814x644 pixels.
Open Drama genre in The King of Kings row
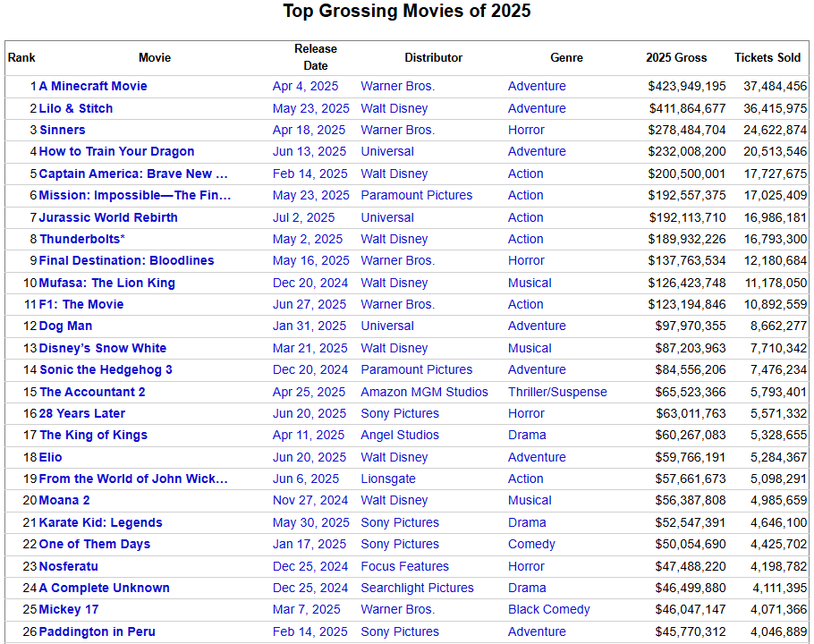click(x=527, y=435)
